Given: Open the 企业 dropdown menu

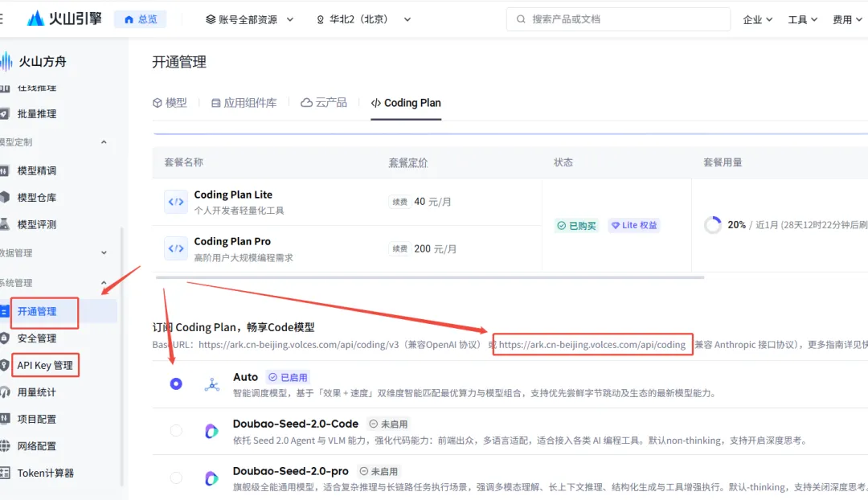Looking at the screenshot, I should (758, 19).
